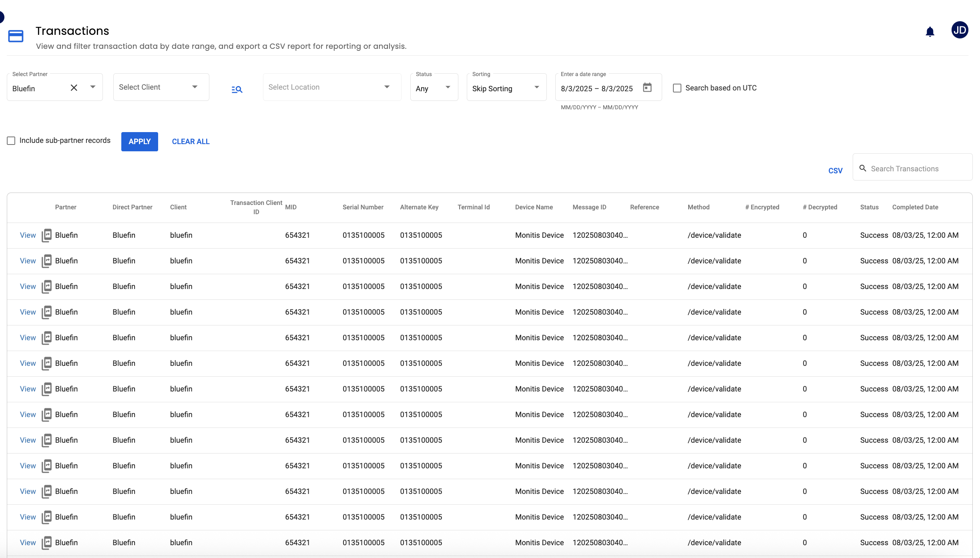Click the Serial Number column header
Screen dimensions: 980x558
(x=363, y=207)
